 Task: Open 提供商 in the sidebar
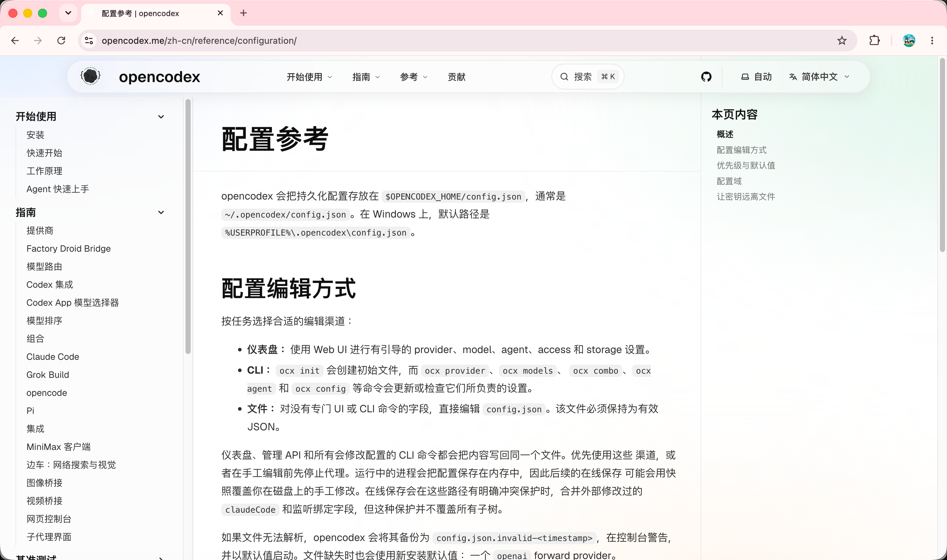point(40,230)
